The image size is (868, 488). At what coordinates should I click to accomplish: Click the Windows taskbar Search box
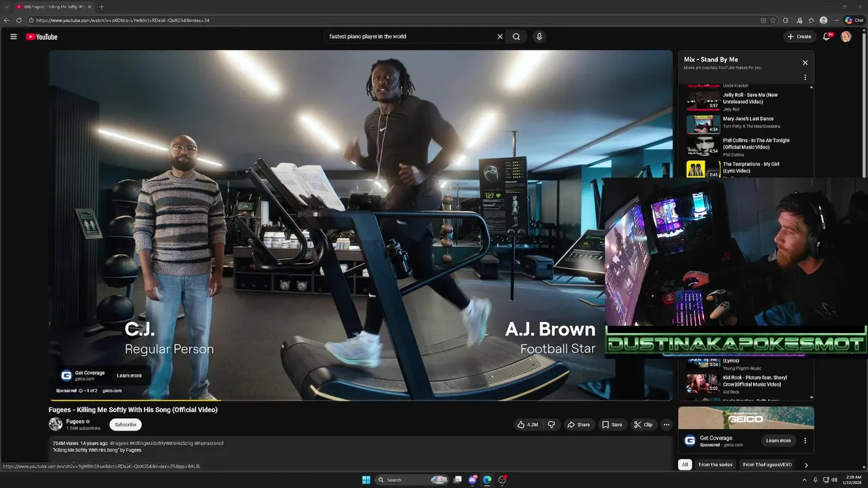click(412, 480)
